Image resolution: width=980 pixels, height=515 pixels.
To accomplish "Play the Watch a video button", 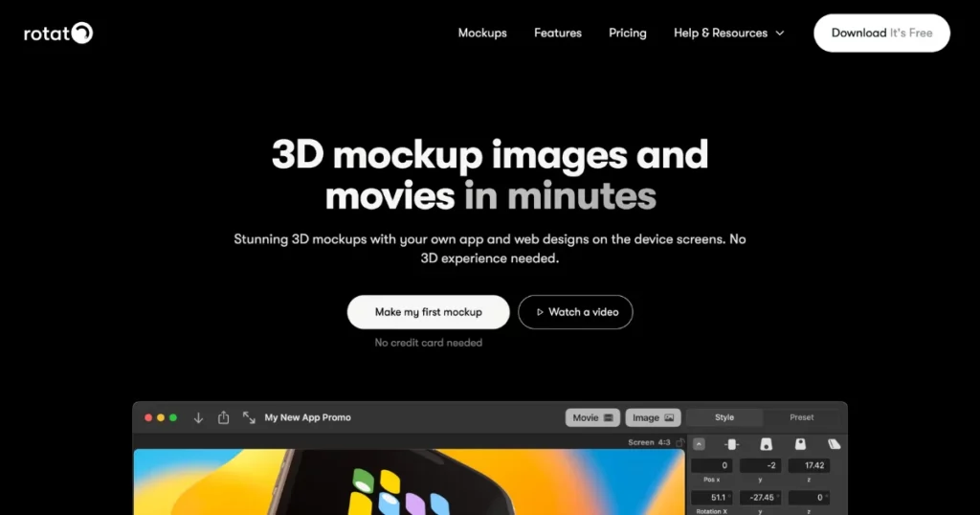I will pos(575,312).
